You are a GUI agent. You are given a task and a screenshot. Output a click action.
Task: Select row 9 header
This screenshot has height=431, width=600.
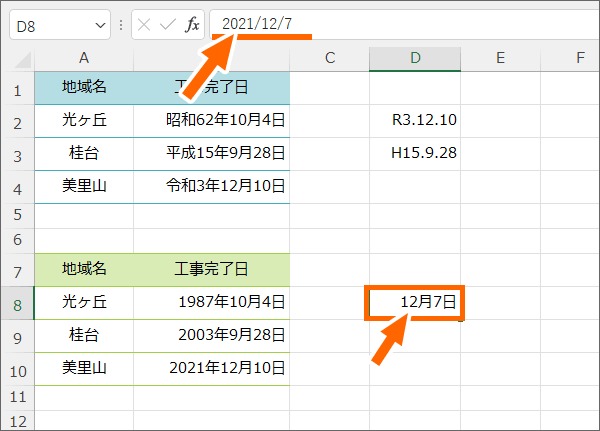point(18,336)
